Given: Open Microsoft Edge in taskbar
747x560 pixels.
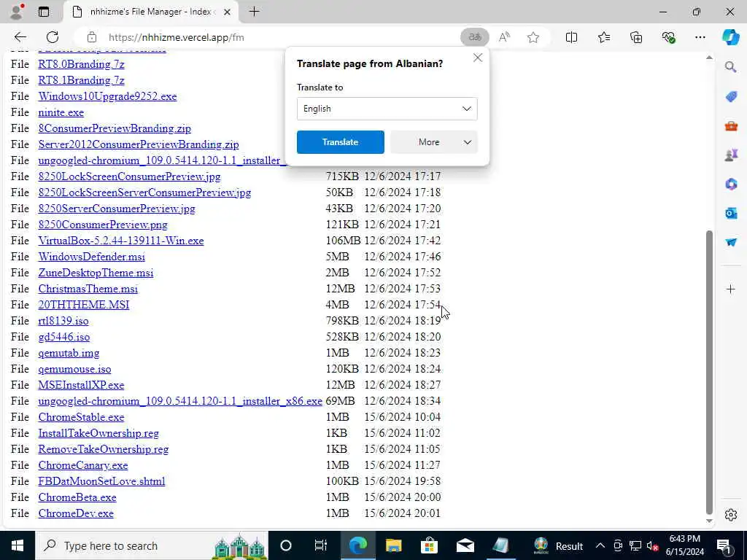Looking at the screenshot, I should (x=357, y=545).
